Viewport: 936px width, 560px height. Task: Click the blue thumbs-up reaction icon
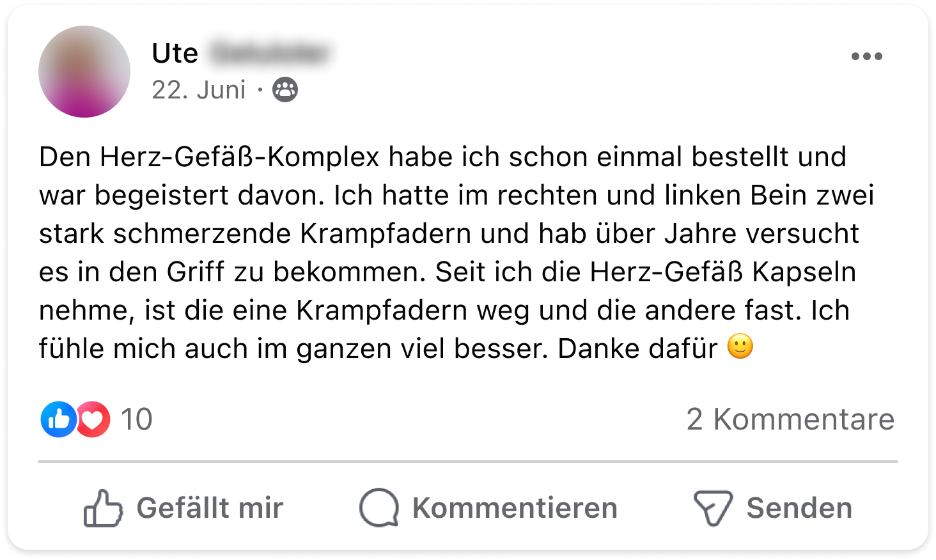coord(58,419)
